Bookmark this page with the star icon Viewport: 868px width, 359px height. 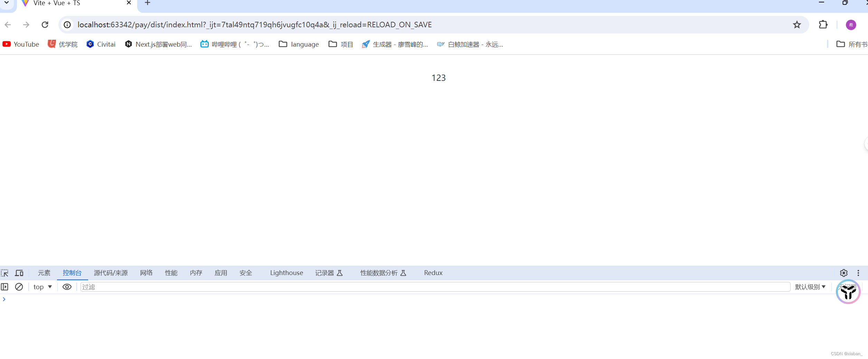[797, 25]
